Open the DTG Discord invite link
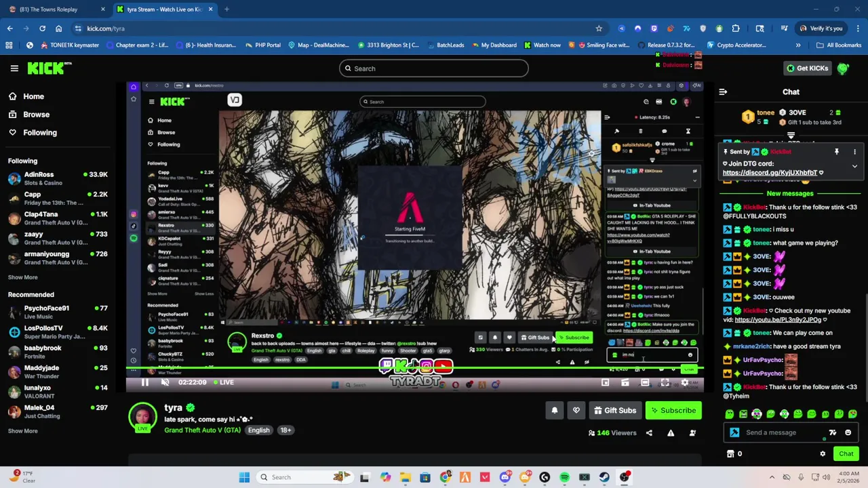The width and height of the screenshot is (868, 488). coord(770,172)
